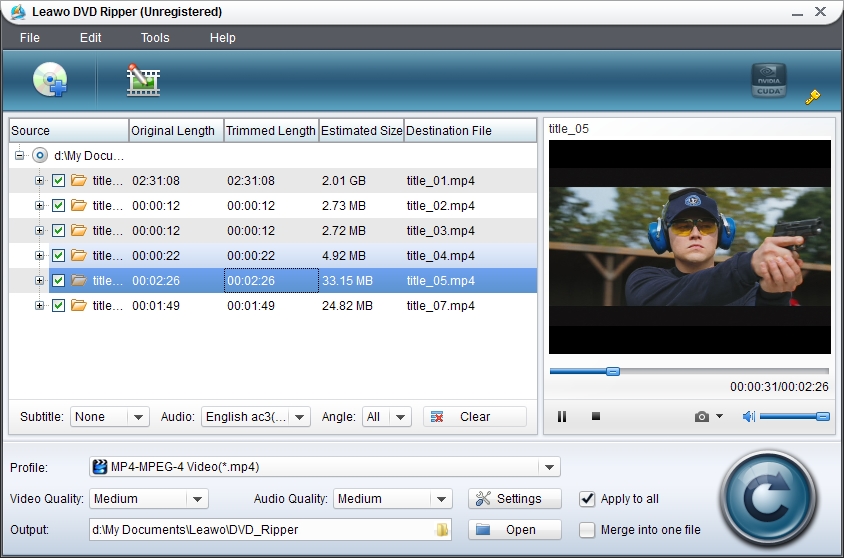Uncheck title_07.mp4 checkbox
The image size is (844, 558).
[59, 306]
